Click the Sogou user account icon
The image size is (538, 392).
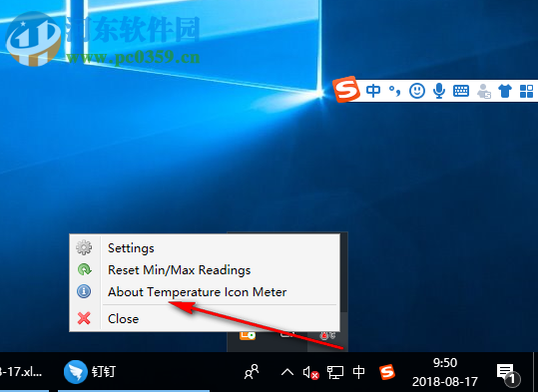tap(483, 91)
